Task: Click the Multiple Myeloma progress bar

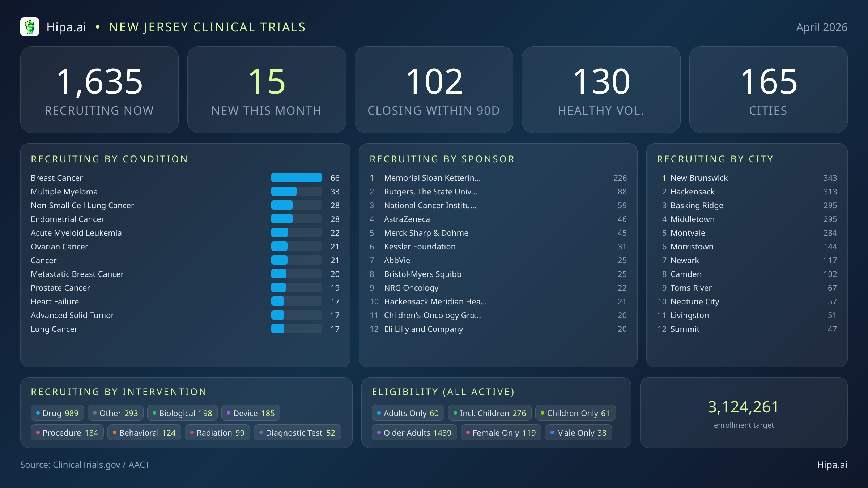Action: [297, 191]
